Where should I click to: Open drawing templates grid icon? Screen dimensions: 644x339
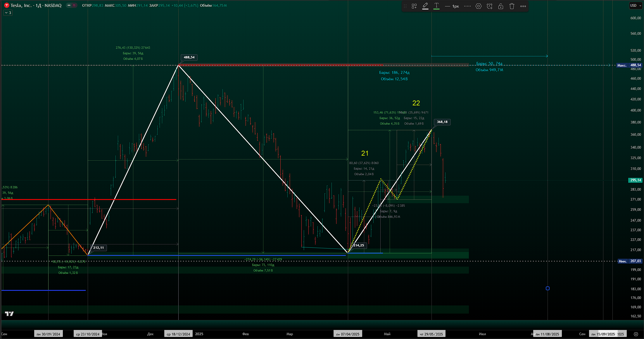(x=414, y=6)
